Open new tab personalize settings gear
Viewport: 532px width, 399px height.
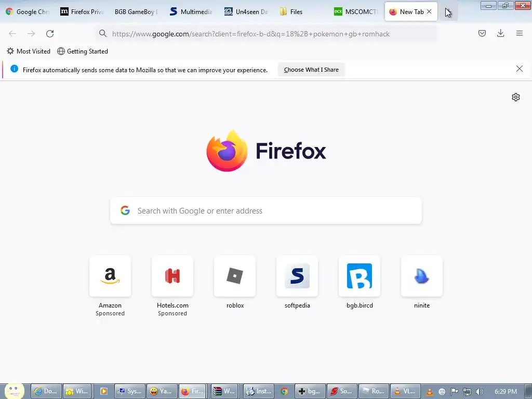(516, 97)
